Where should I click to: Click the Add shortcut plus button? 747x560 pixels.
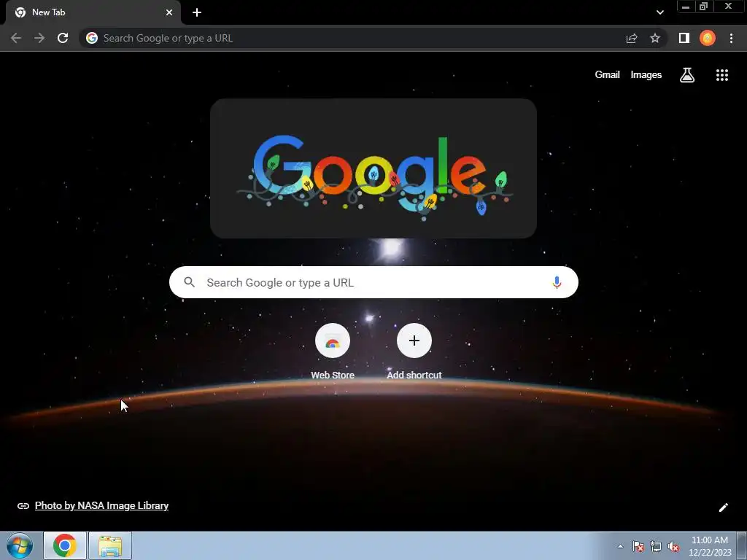click(x=414, y=341)
